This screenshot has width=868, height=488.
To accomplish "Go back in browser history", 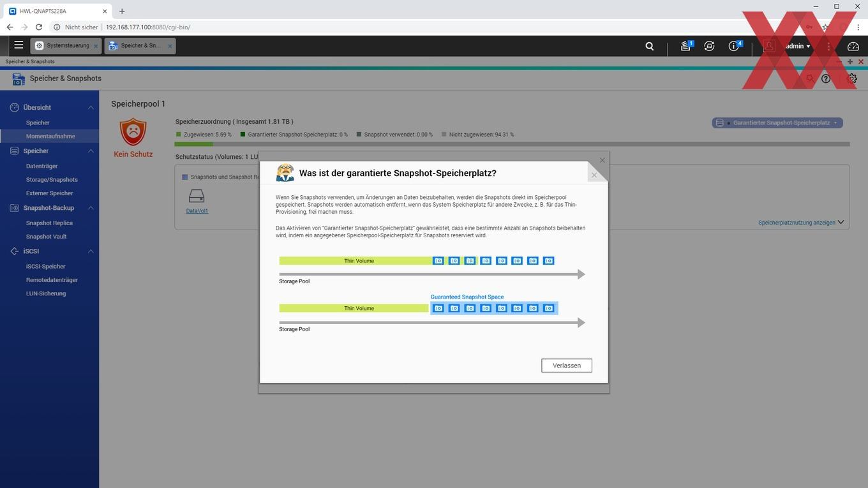I will 10,27.
